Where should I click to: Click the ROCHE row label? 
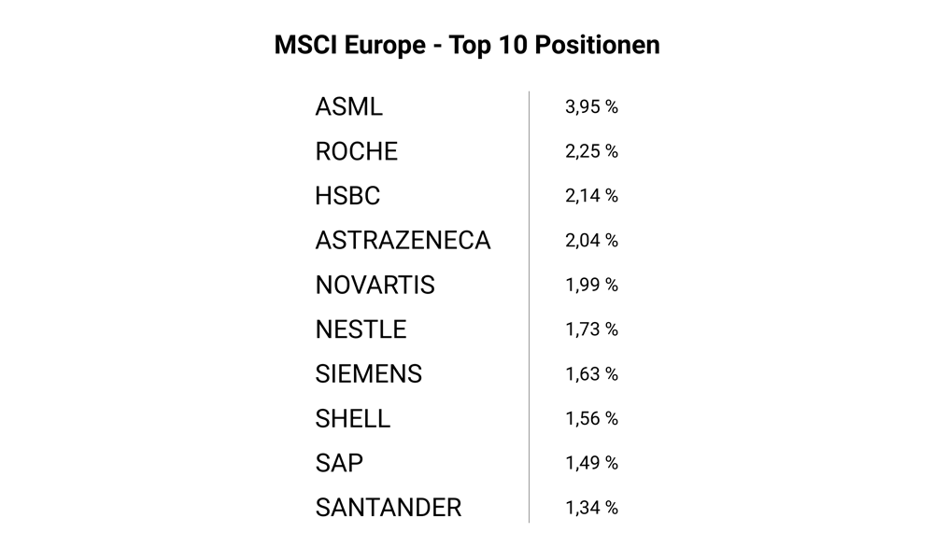(x=357, y=151)
